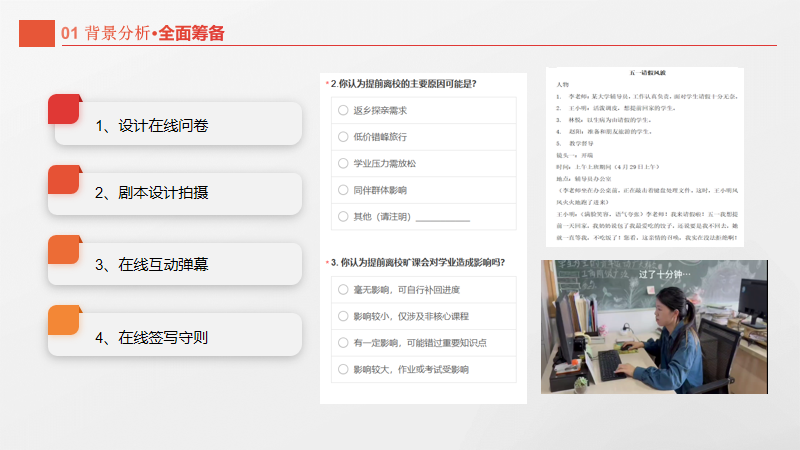Click option label 低价错峰旅行
The image size is (800, 450).
point(380,137)
